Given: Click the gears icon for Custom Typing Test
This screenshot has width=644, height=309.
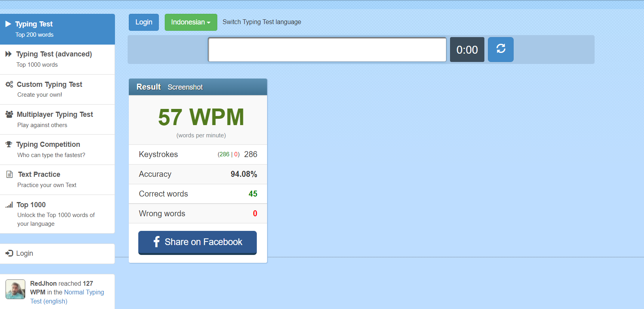Looking at the screenshot, I should pyautogui.click(x=9, y=84).
